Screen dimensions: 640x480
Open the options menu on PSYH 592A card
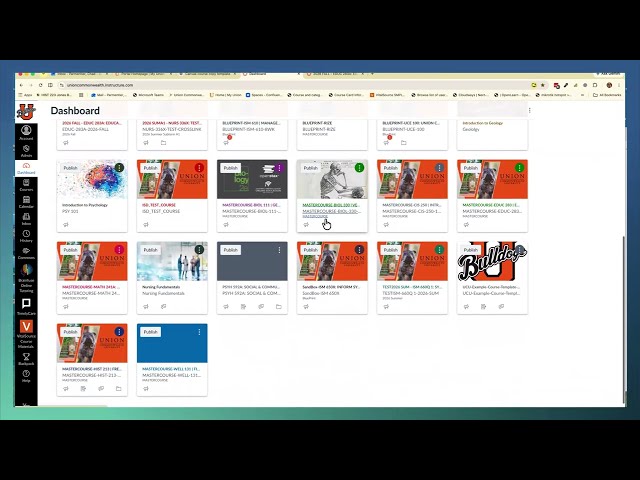click(279, 250)
